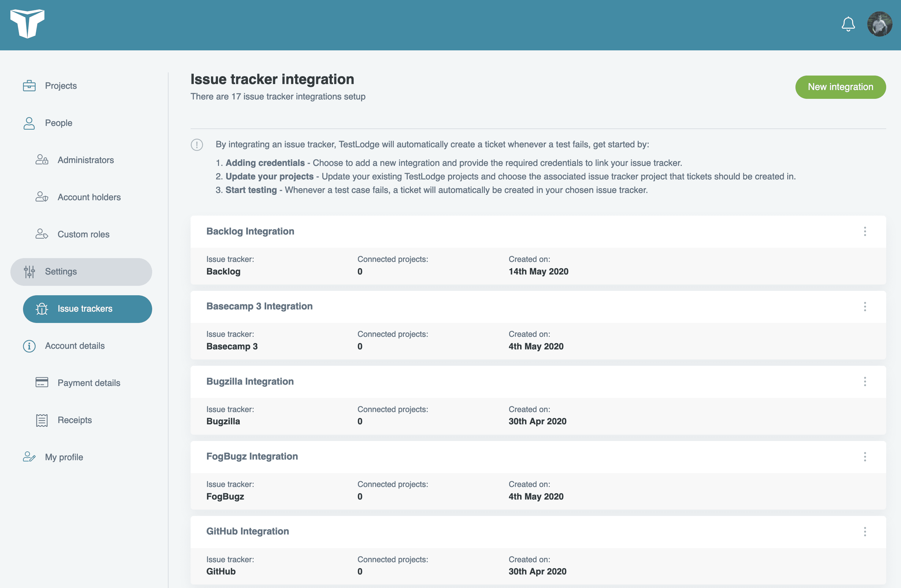Image resolution: width=901 pixels, height=588 pixels.
Task: Click the Payment details card icon
Action: pyautogui.click(x=42, y=382)
